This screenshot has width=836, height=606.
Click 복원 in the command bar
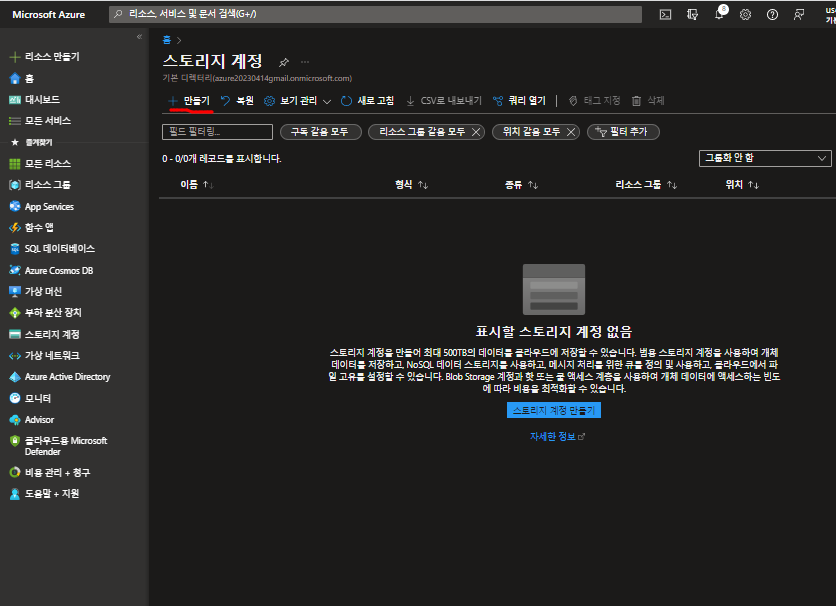pos(237,101)
